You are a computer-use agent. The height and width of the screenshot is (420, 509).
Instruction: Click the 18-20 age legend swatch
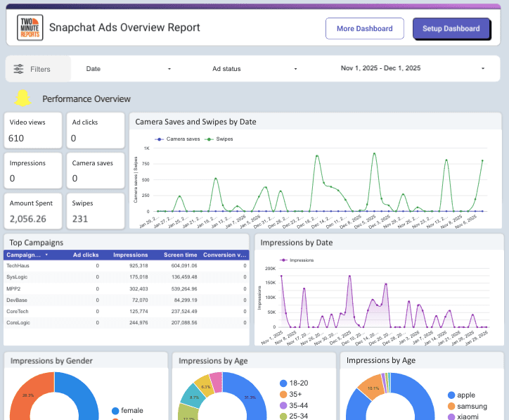283,383
